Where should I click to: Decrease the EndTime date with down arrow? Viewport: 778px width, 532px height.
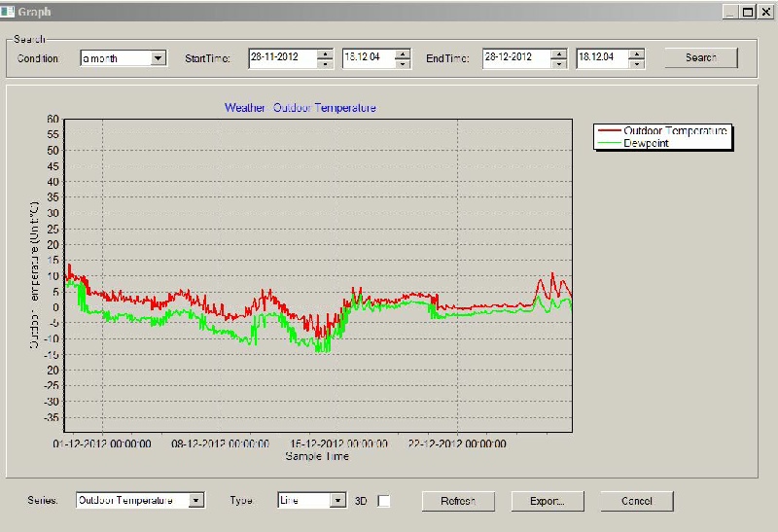[x=558, y=64]
